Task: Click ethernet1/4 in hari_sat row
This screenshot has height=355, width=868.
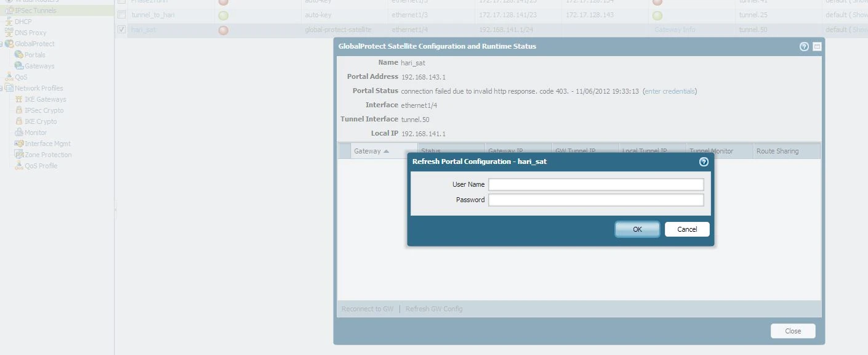Action: tap(410, 30)
